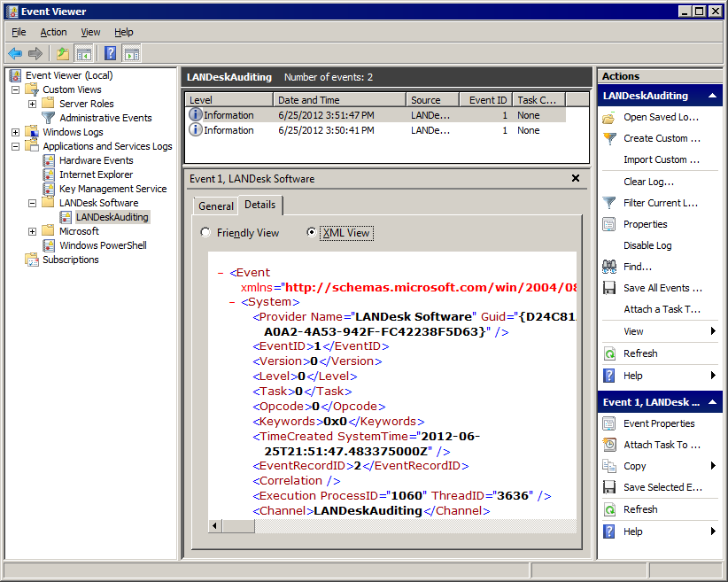Image resolution: width=728 pixels, height=582 pixels.
Task: Click the Properties icon in Actions pane
Action: pos(609,224)
